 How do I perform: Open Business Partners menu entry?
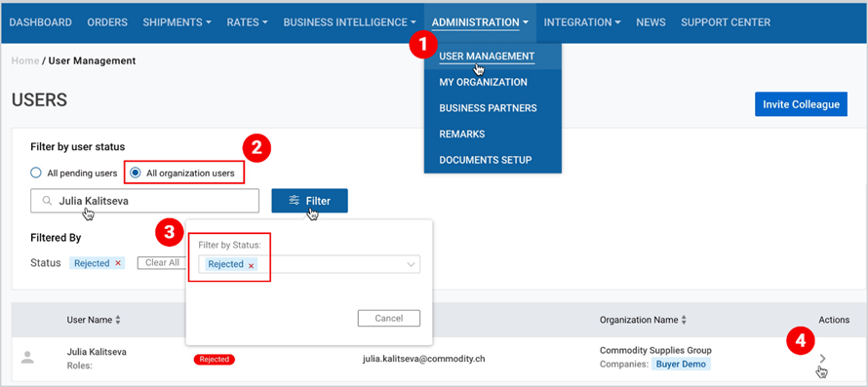tap(488, 108)
